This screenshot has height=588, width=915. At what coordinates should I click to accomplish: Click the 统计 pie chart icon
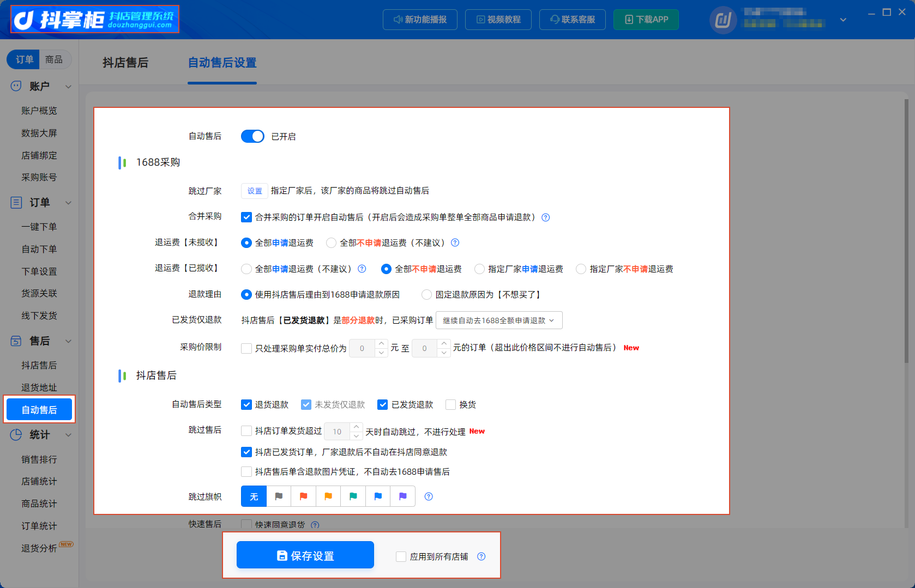(x=16, y=435)
